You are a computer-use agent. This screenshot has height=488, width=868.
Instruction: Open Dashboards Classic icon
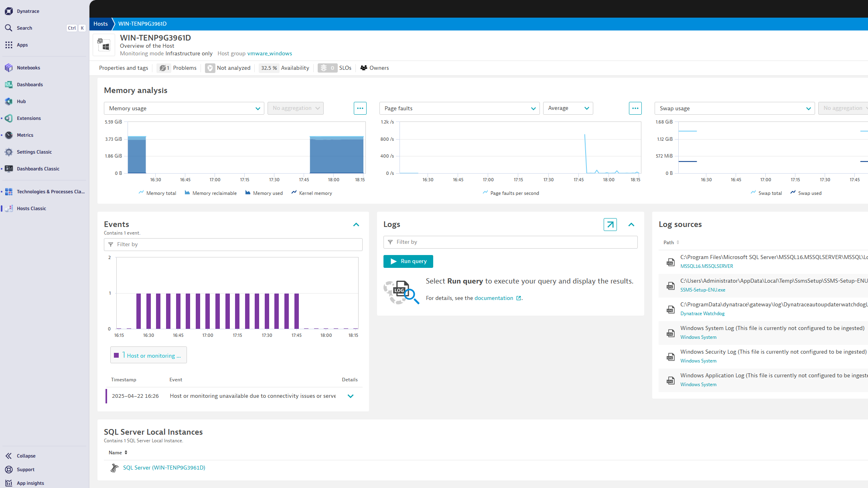[x=9, y=169]
